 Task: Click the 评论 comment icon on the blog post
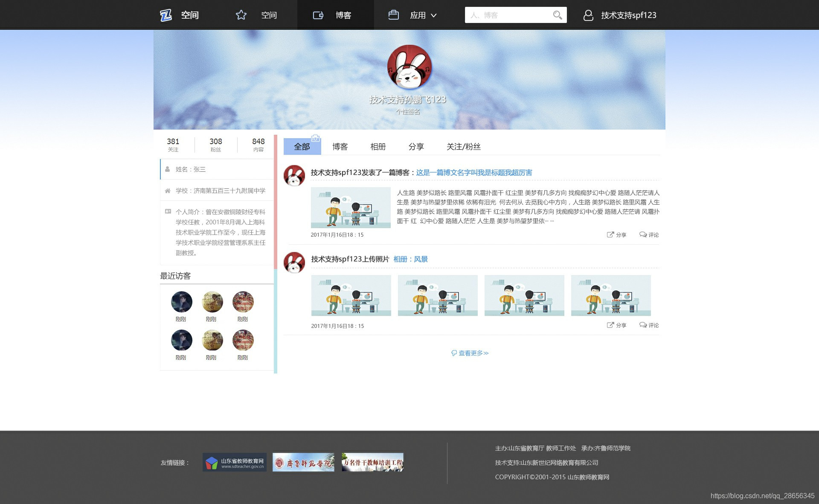(643, 235)
